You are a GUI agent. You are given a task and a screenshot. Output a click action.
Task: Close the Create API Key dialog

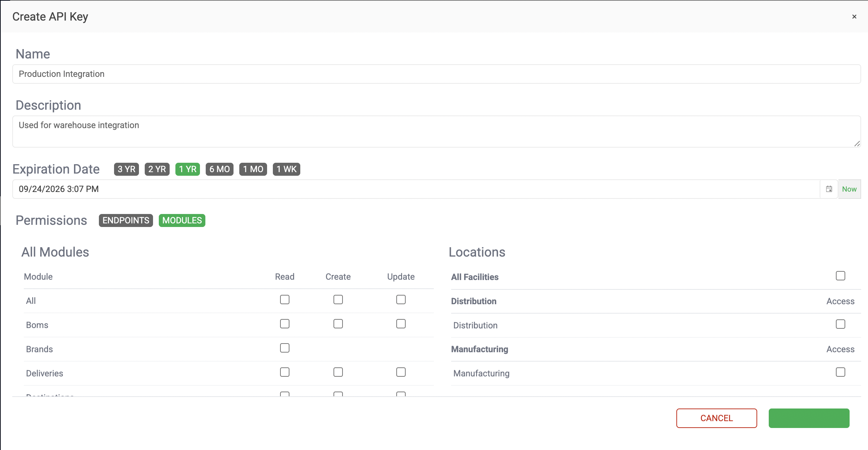pyautogui.click(x=854, y=17)
